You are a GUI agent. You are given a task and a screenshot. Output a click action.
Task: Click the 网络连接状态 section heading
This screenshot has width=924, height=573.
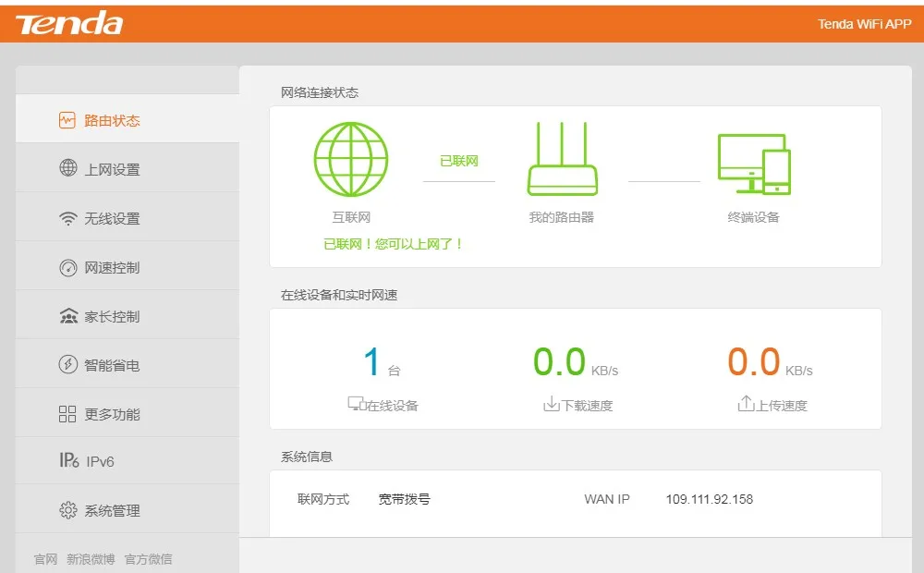320,92
